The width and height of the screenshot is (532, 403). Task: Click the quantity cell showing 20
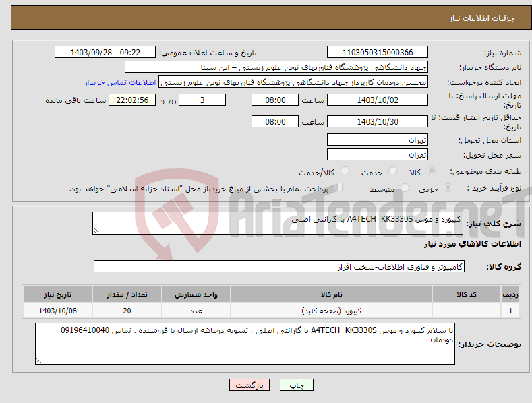pos(127,311)
